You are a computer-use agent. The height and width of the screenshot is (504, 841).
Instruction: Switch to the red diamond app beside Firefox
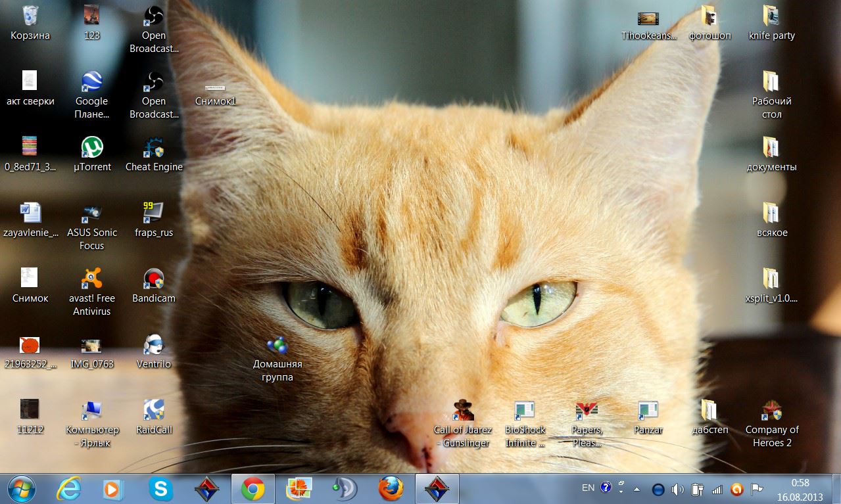click(x=437, y=488)
